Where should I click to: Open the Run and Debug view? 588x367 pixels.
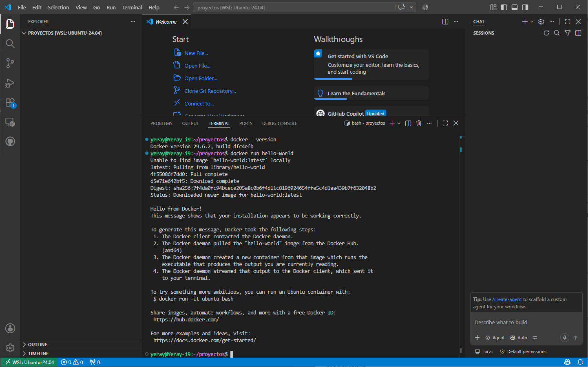click(10, 83)
